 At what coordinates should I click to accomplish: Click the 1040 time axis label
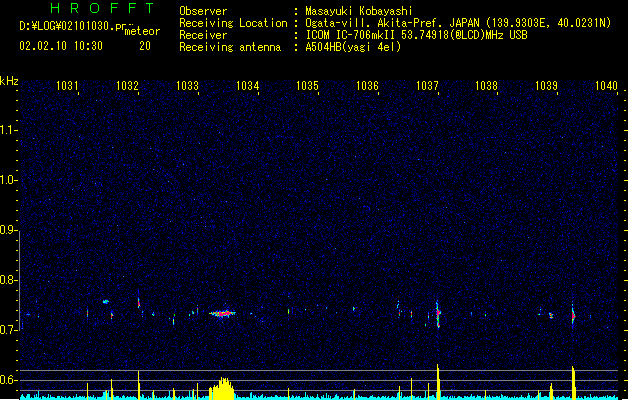pos(606,85)
